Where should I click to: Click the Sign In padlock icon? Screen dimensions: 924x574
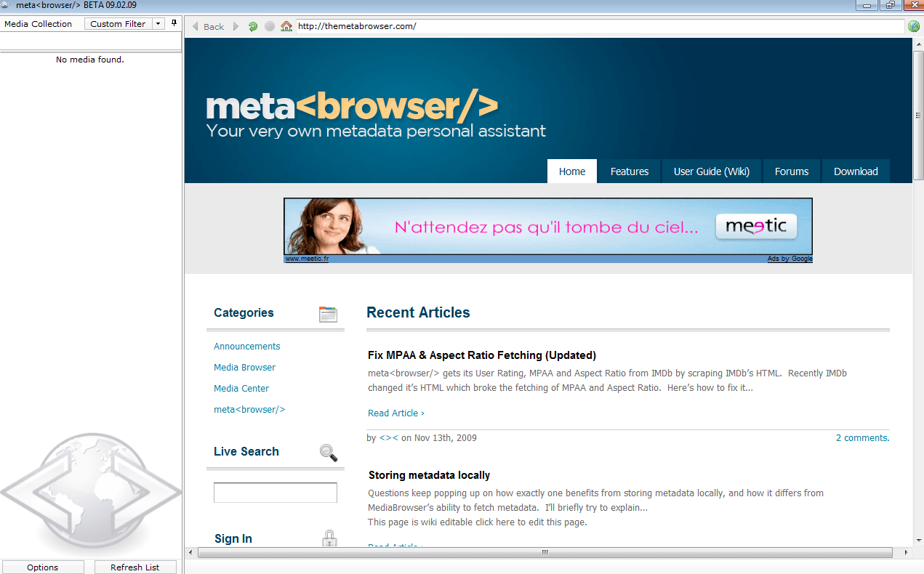coord(329,538)
